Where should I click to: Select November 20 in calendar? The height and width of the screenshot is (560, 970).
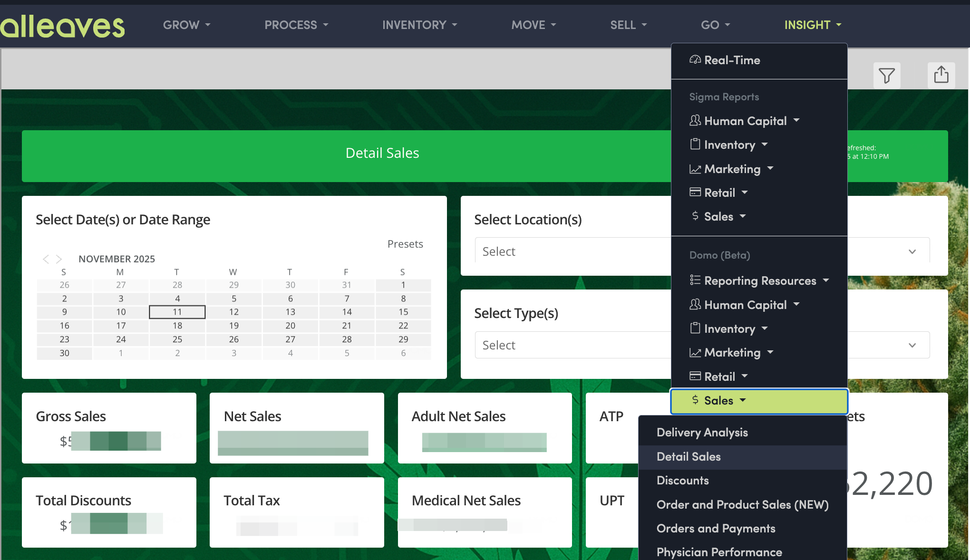coord(290,326)
